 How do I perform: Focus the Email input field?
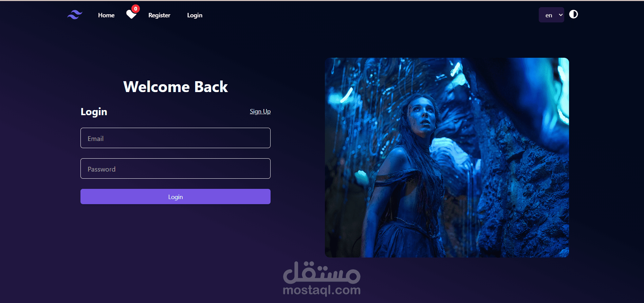coord(176,138)
